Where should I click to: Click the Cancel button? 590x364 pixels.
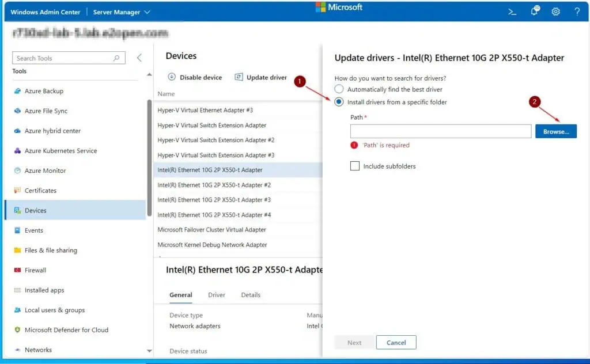[x=396, y=342]
